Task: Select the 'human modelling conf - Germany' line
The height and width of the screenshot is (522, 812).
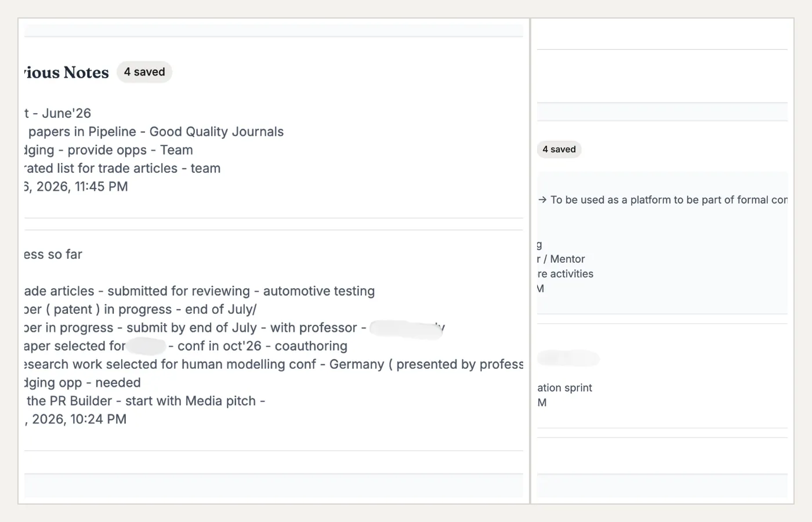Action: pos(274,364)
